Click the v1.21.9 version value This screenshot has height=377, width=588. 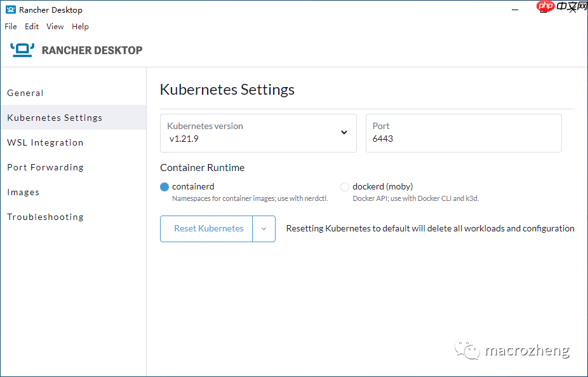point(184,139)
